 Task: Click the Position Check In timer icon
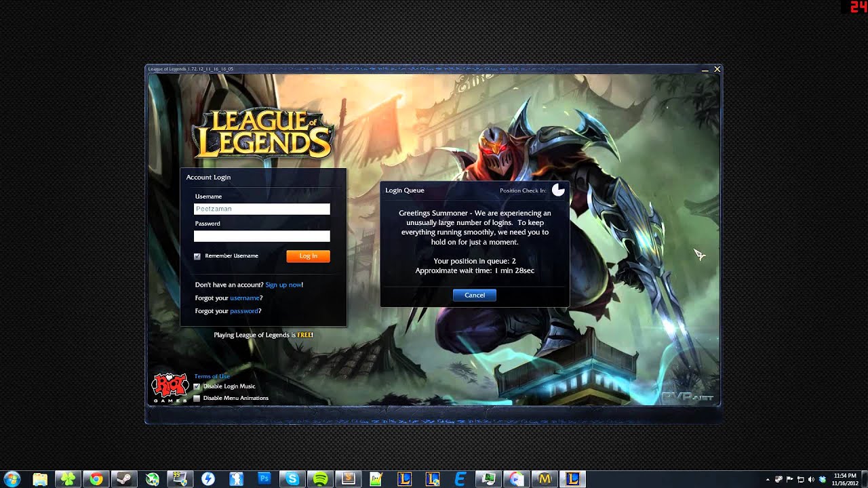(558, 190)
